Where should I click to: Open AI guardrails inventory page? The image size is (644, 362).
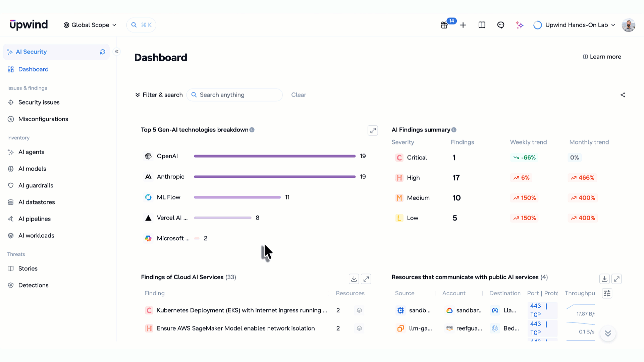point(36,186)
